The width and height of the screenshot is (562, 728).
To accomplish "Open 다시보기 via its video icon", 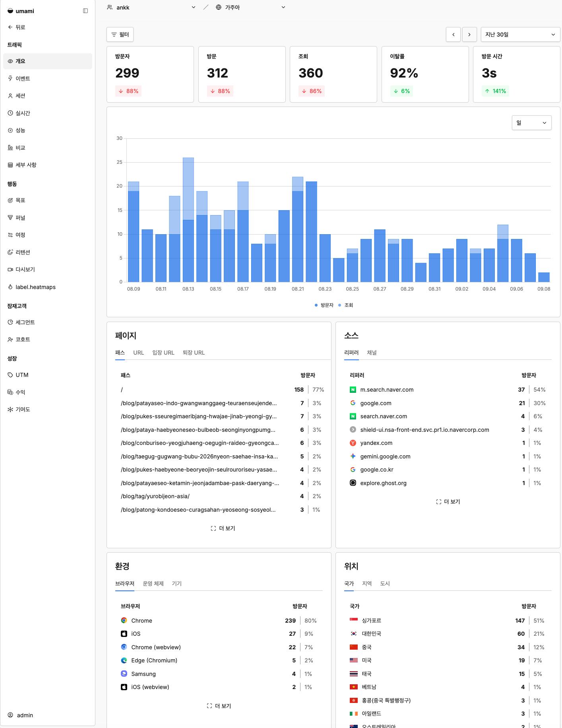I will (10, 270).
